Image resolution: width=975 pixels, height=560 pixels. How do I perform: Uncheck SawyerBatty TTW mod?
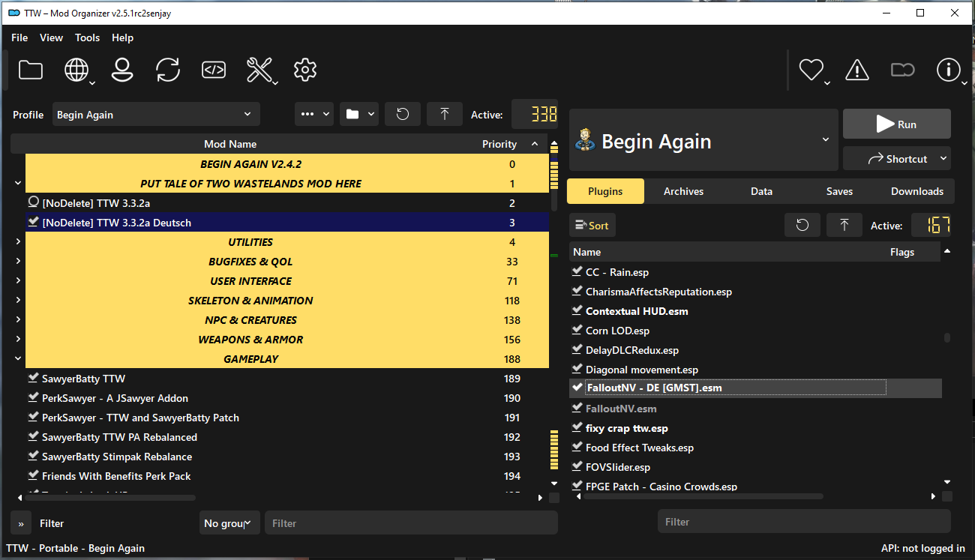[x=33, y=378]
